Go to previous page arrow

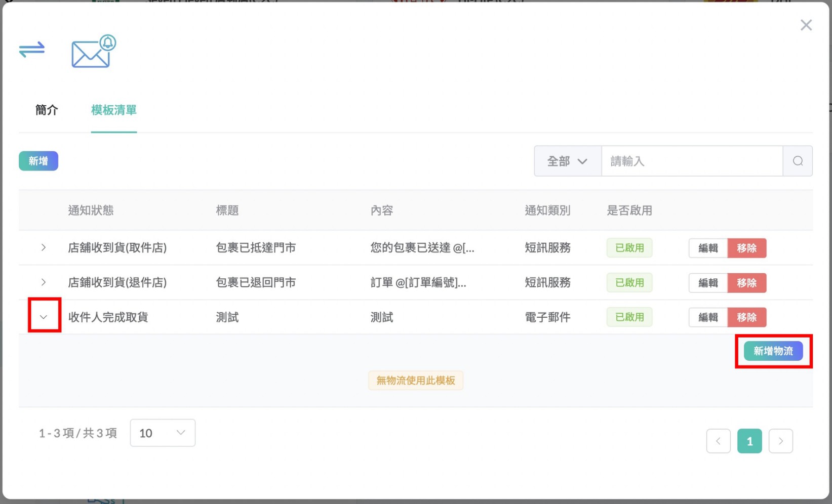point(718,441)
